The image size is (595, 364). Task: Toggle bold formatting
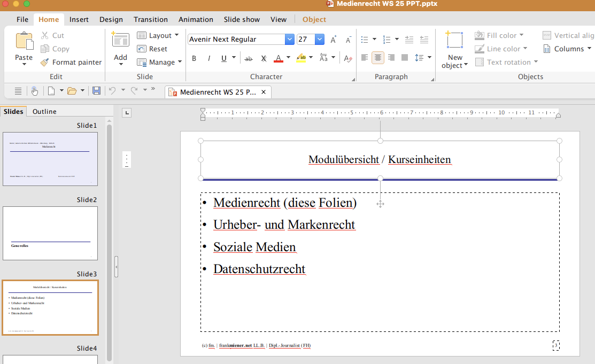click(x=194, y=58)
